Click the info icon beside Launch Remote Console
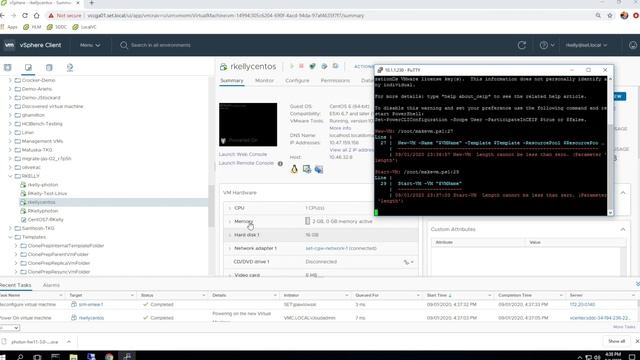640x360 pixels. (x=280, y=164)
